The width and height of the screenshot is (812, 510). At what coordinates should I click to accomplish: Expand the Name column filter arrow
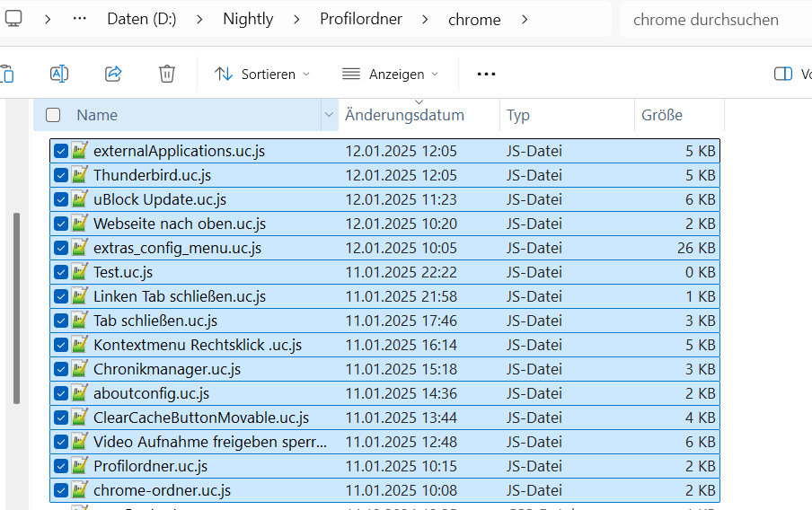pyautogui.click(x=328, y=115)
